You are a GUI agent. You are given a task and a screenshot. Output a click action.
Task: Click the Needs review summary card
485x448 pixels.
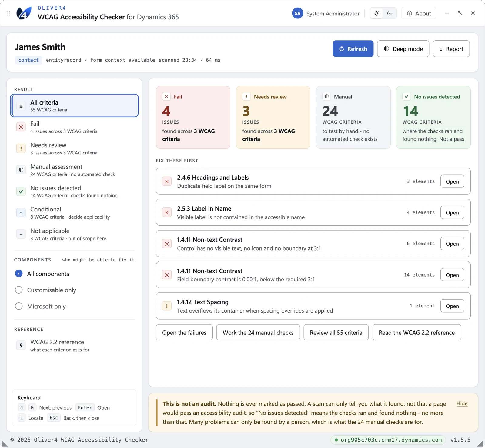(273, 118)
